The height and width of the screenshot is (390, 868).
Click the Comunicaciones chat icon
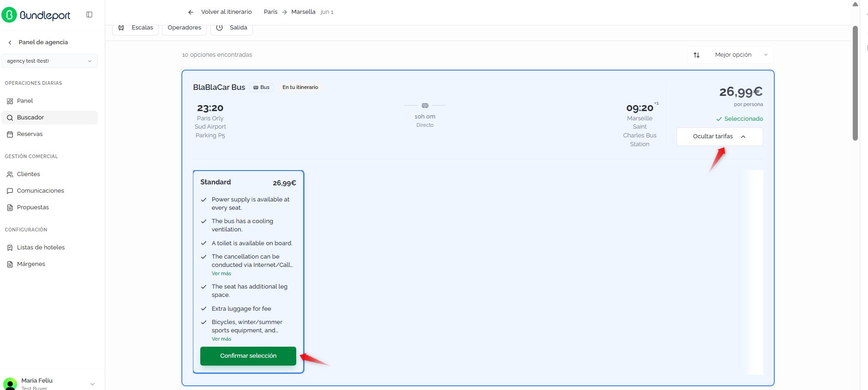coord(10,191)
